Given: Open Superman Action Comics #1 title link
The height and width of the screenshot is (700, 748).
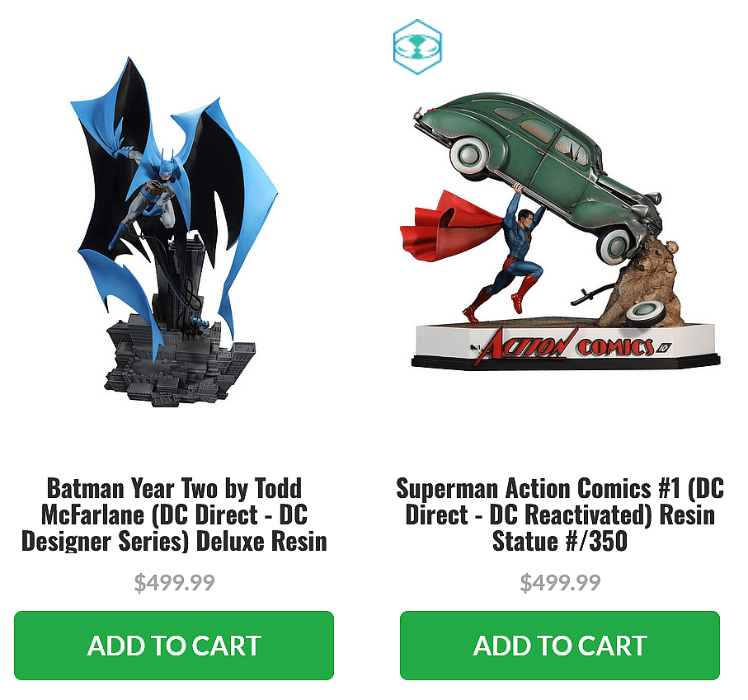Looking at the screenshot, I should coord(560,514).
